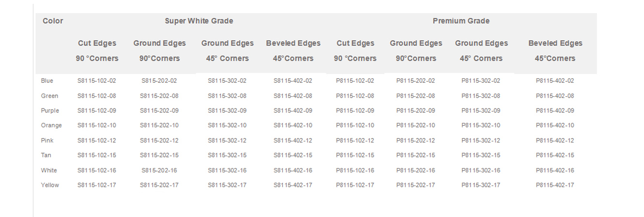Select part number S815-202-16
The height and width of the screenshot is (217, 644).
tap(160, 170)
